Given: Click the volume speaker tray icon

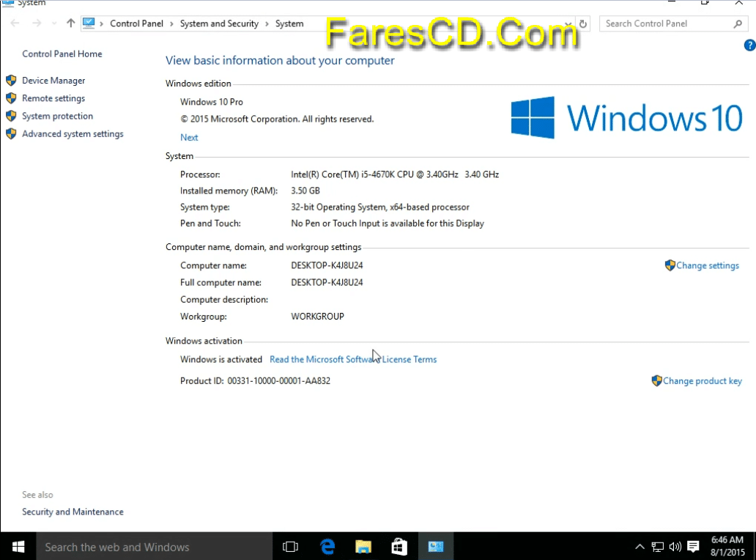Looking at the screenshot, I should point(675,547).
